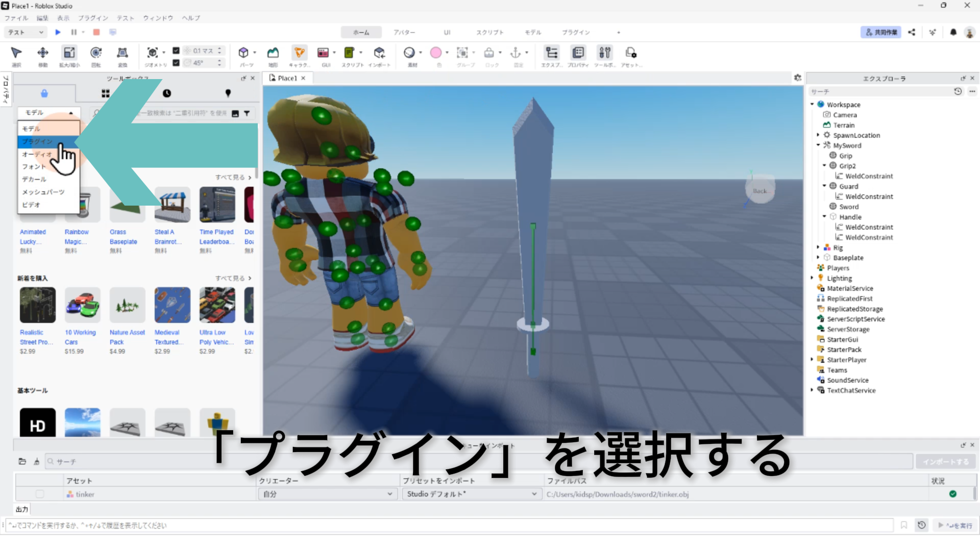The width and height of the screenshot is (980, 551).
Task: Select the Move tool in the toolbar
Action: click(43, 53)
